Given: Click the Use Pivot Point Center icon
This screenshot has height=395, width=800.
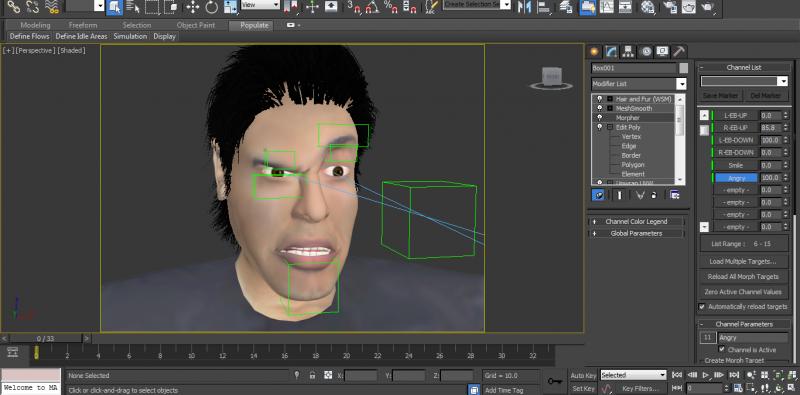Looking at the screenshot, I should [291, 7].
